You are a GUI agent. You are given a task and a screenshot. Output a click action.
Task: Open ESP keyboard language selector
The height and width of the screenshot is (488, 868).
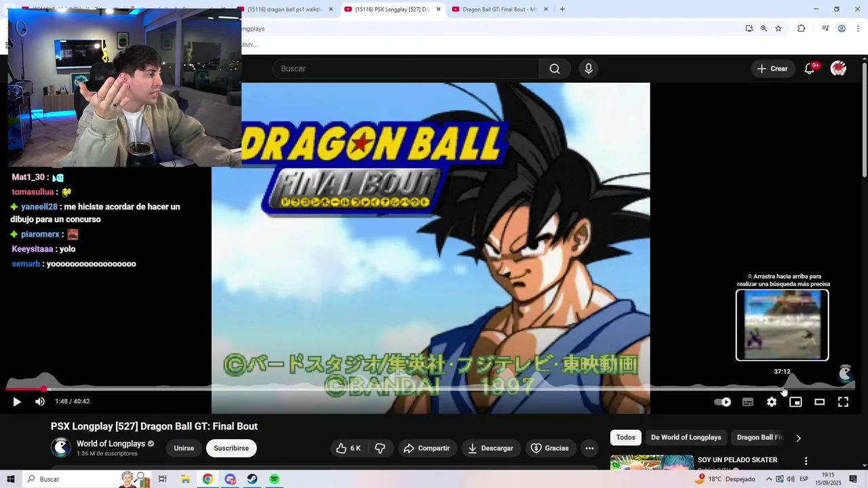coord(804,479)
